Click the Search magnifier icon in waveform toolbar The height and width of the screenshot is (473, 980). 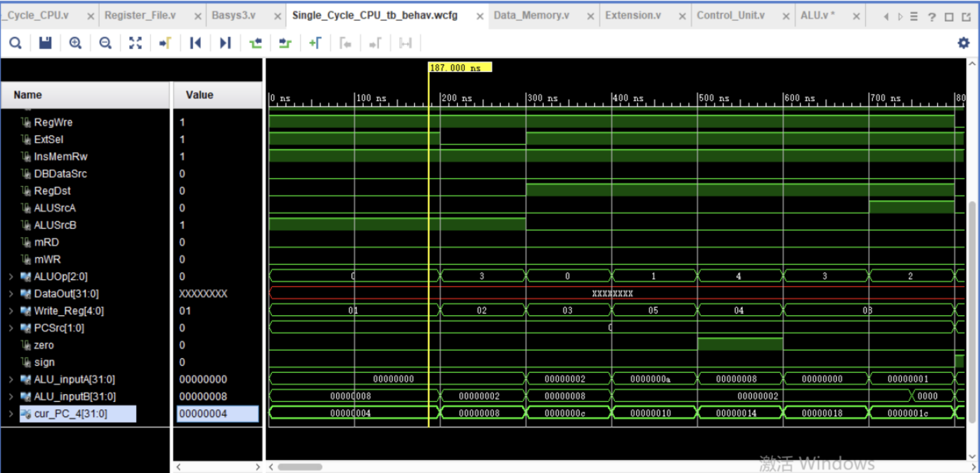[x=15, y=43]
